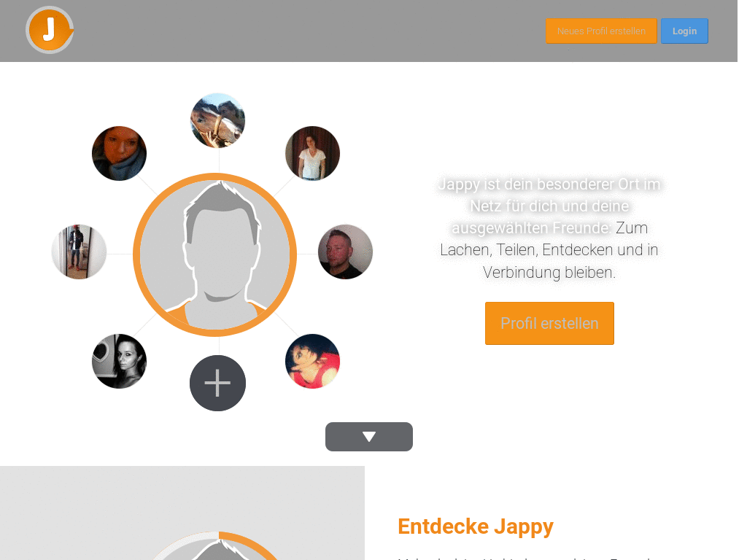This screenshot has width=747, height=560.
Task: Click the gray header bar area
Action: coord(309,31)
